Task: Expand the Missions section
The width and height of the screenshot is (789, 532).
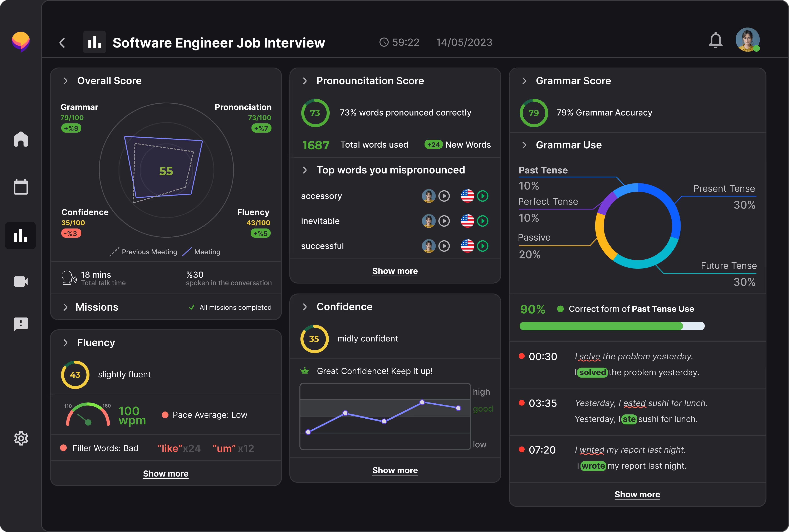Action: tap(65, 307)
